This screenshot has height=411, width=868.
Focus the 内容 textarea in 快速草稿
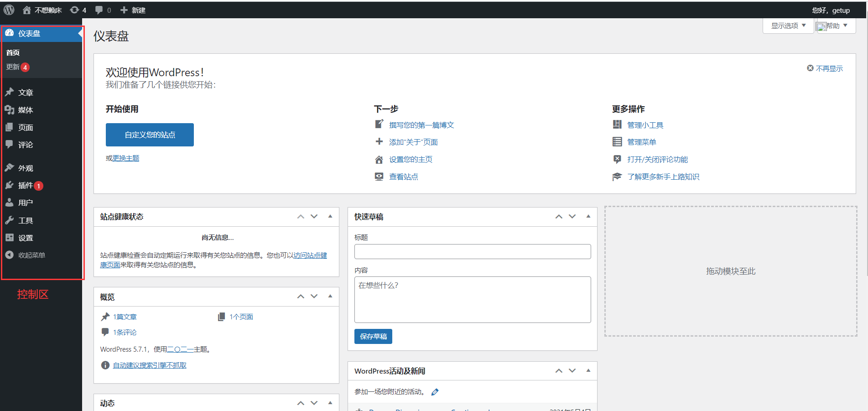(473, 300)
